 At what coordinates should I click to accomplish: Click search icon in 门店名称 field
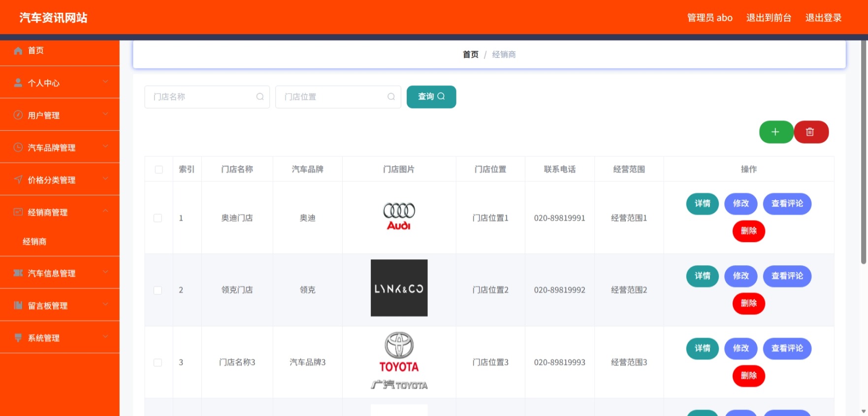point(260,97)
